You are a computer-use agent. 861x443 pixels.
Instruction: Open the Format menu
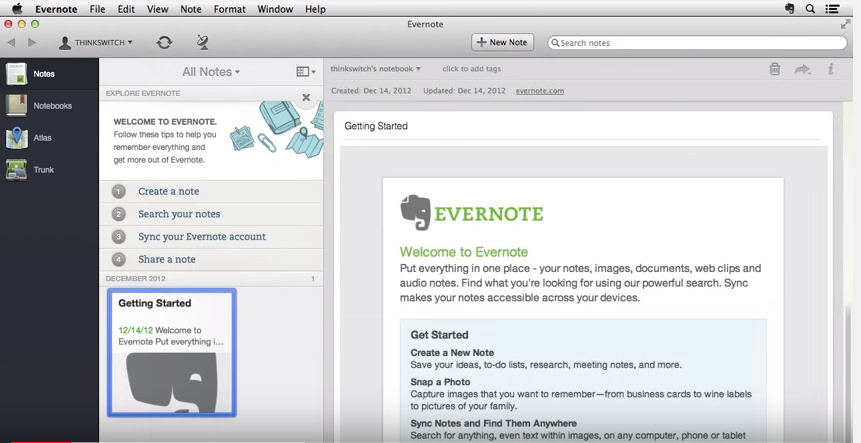pyautogui.click(x=229, y=9)
